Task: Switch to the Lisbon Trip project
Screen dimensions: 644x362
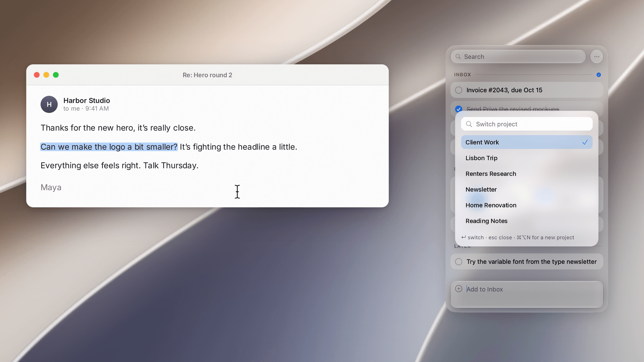Action: [527, 158]
